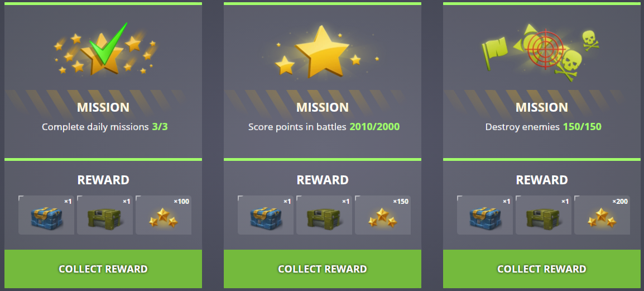Viewport: 644px width, 291px height.
Task: Select the x100 stars reward
Action: 164,215
